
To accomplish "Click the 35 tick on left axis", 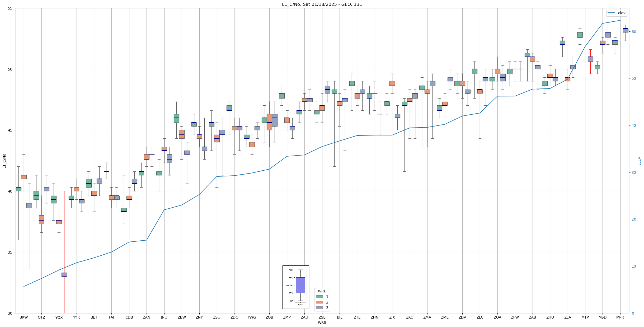I will tap(10, 252).
